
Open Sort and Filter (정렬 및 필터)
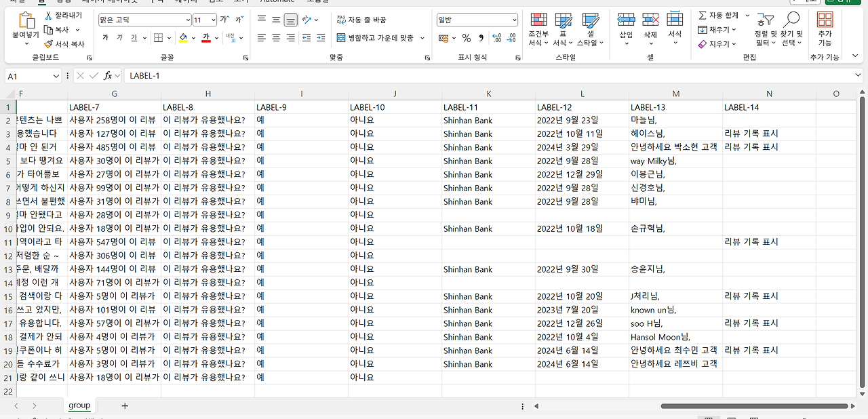coord(766,29)
